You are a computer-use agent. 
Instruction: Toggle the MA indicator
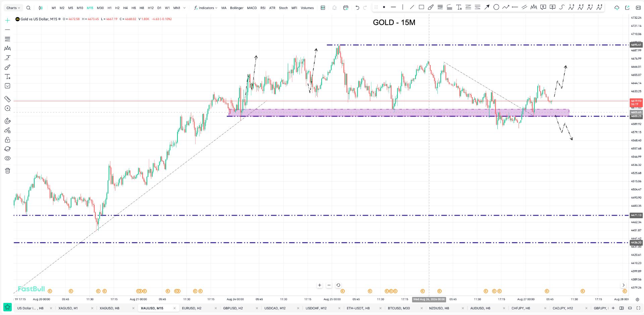point(224,8)
